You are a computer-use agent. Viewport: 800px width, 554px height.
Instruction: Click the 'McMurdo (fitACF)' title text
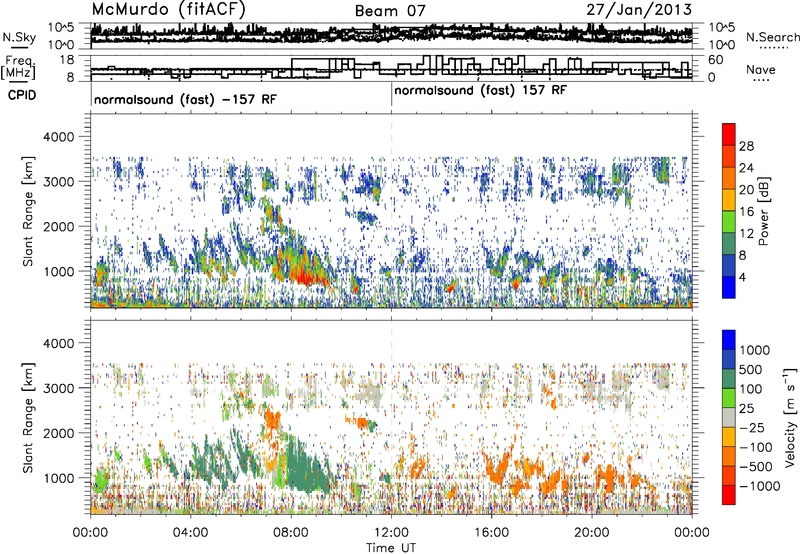click(168, 9)
